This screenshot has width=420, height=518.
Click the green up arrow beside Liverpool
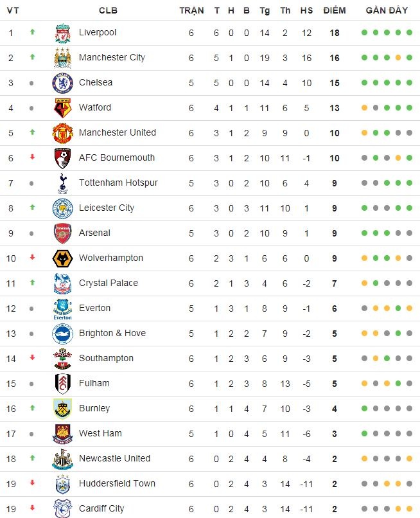click(x=32, y=32)
